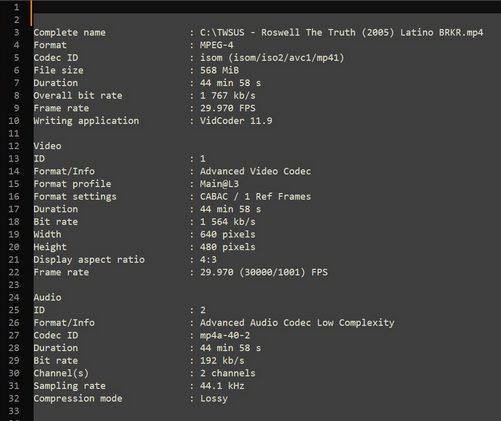Click line number 24 in the gutter
This screenshot has width=501, height=421.
(x=14, y=297)
